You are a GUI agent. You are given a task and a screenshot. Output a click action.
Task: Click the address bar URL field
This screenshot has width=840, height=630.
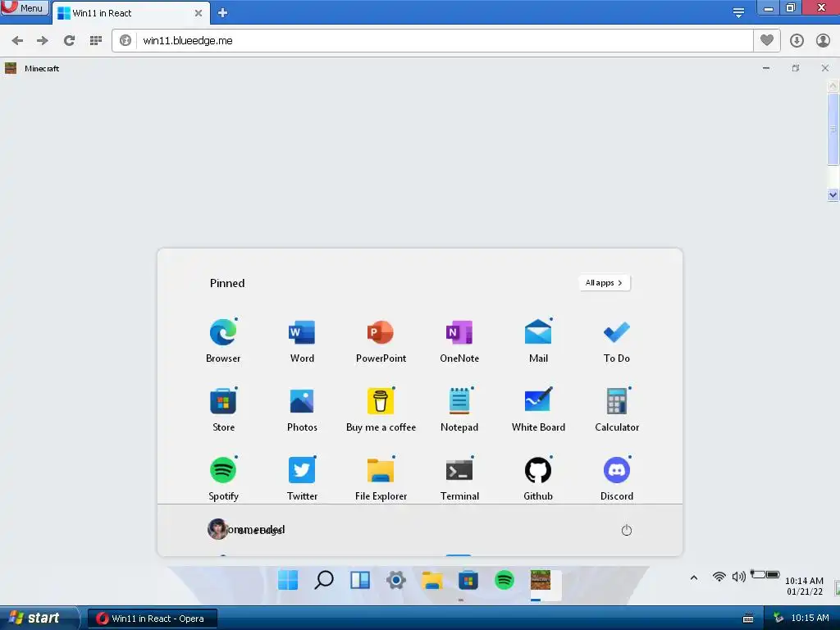point(445,41)
